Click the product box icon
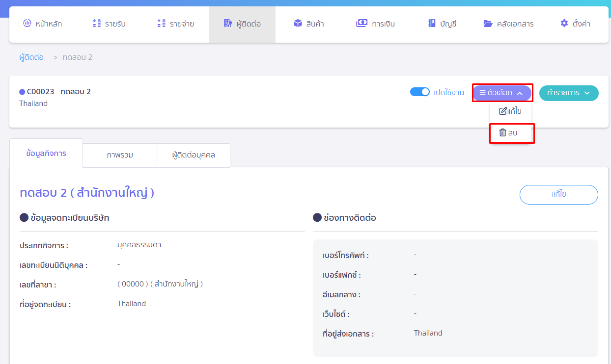Screen dimensions: 611x364 tap(298, 24)
